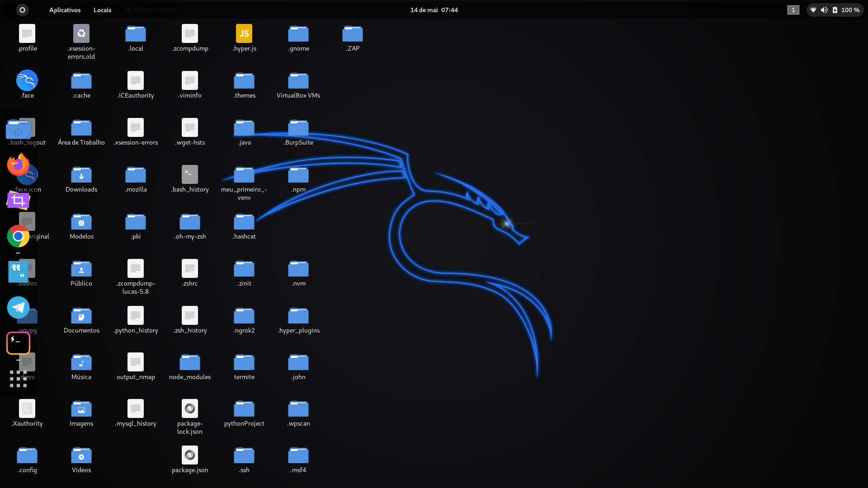Select the meu_primeiro_venv folder

pos(244,174)
